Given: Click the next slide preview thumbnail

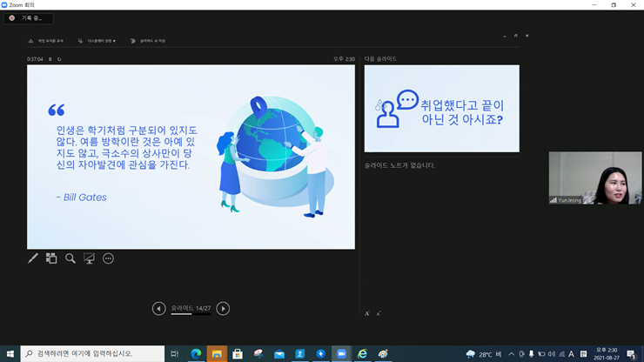Looking at the screenshot, I should [441, 109].
